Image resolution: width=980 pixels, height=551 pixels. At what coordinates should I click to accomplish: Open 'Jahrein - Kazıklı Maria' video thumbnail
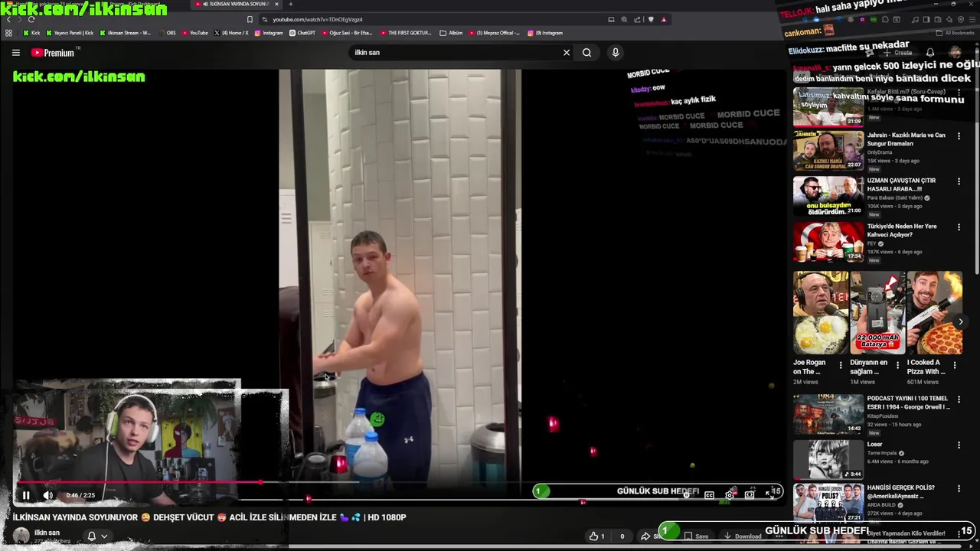[828, 151]
